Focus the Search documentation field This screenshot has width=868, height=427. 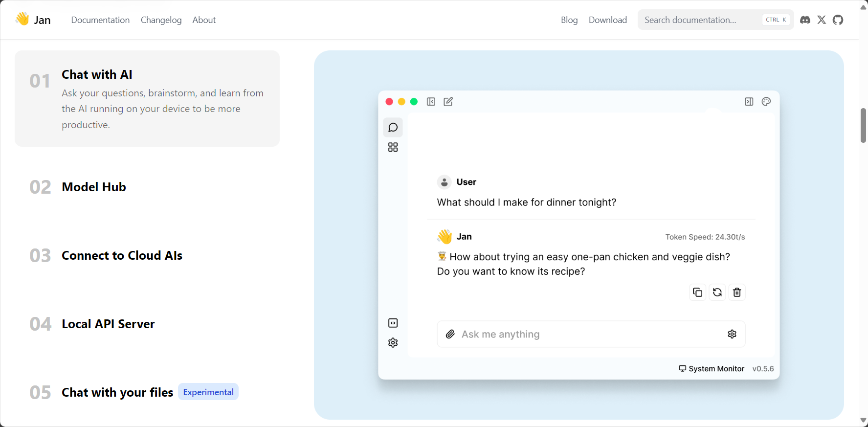pyautogui.click(x=715, y=20)
